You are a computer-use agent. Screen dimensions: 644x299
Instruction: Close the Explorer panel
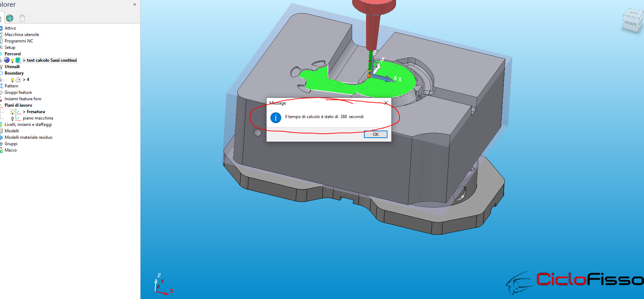135,5
